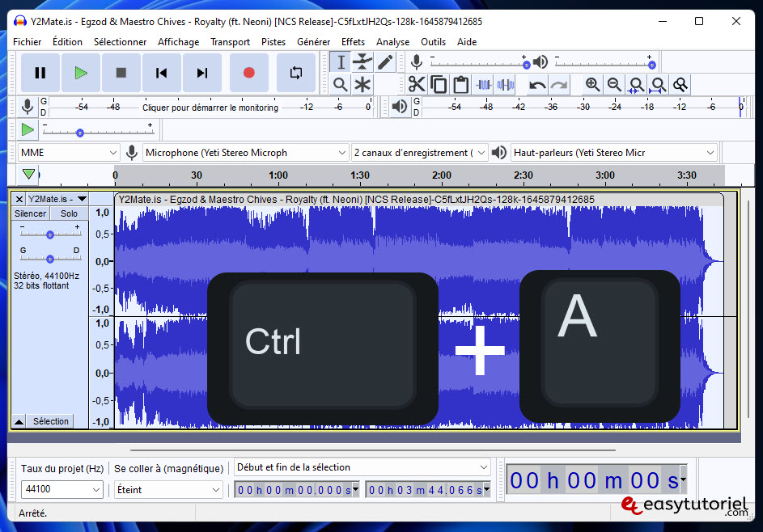The height and width of the screenshot is (532, 763).
Task: Cut selection with the scissors icon
Action: (417, 85)
